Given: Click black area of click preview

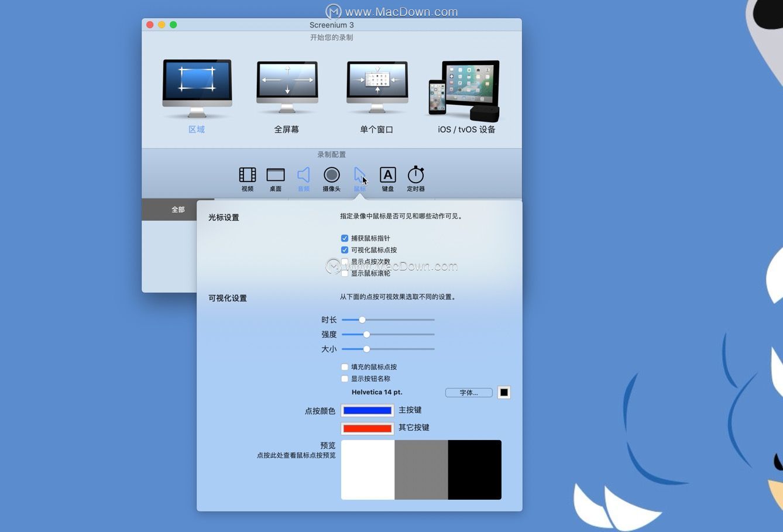Looking at the screenshot, I should 475,470.
